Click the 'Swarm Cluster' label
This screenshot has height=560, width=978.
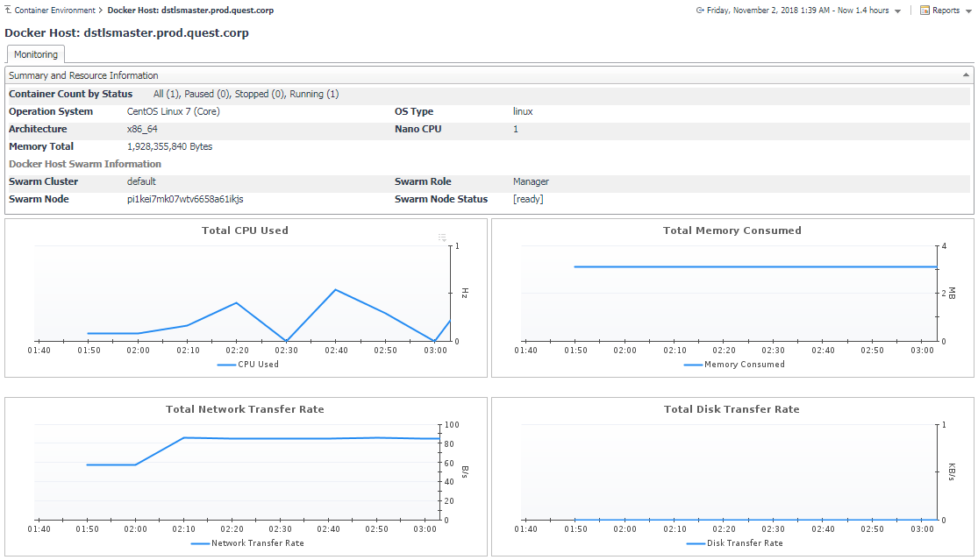coord(43,181)
